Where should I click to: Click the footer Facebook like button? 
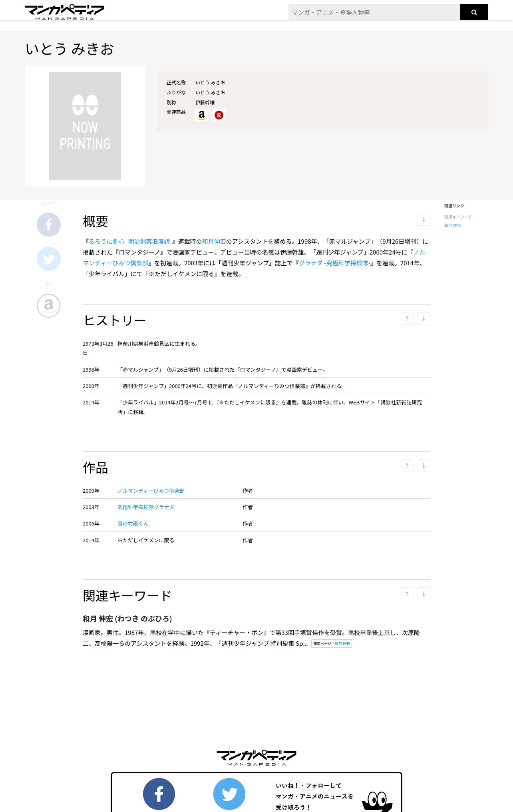[x=159, y=794]
